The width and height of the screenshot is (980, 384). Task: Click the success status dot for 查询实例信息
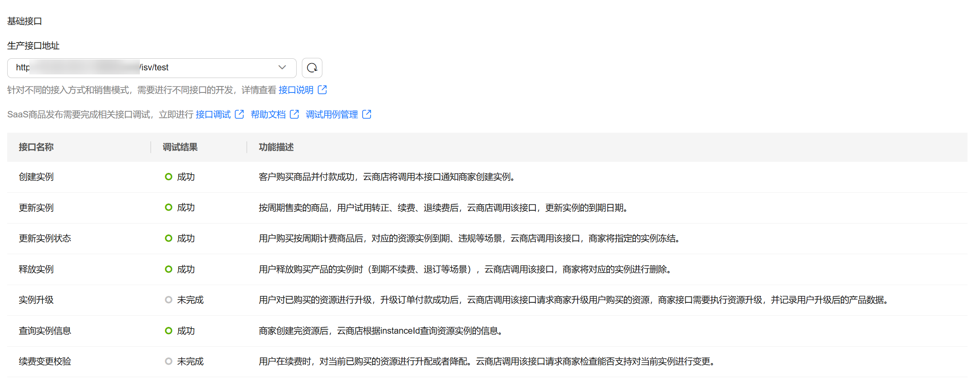pyautogui.click(x=168, y=331)
